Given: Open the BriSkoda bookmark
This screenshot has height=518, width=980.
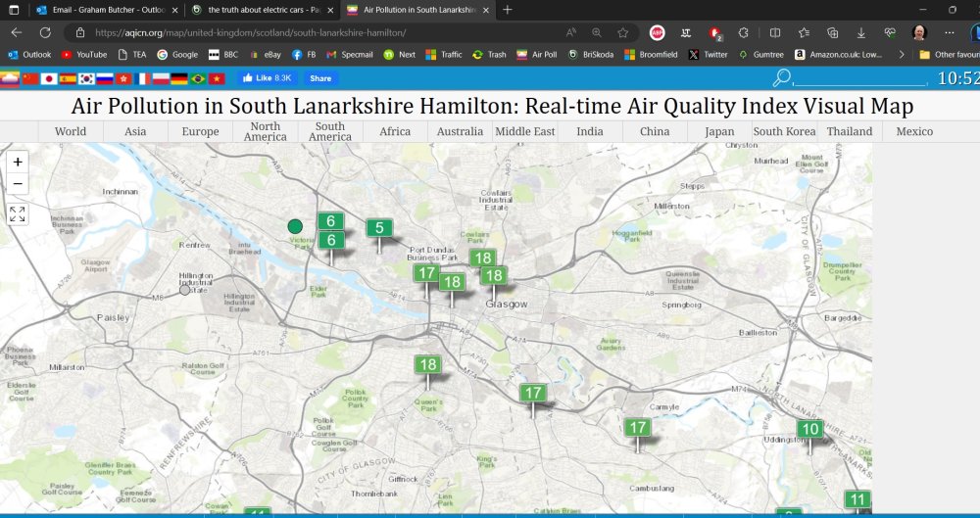Looking at the screenshot, I should pyautogui.click(x=591, y=55).
